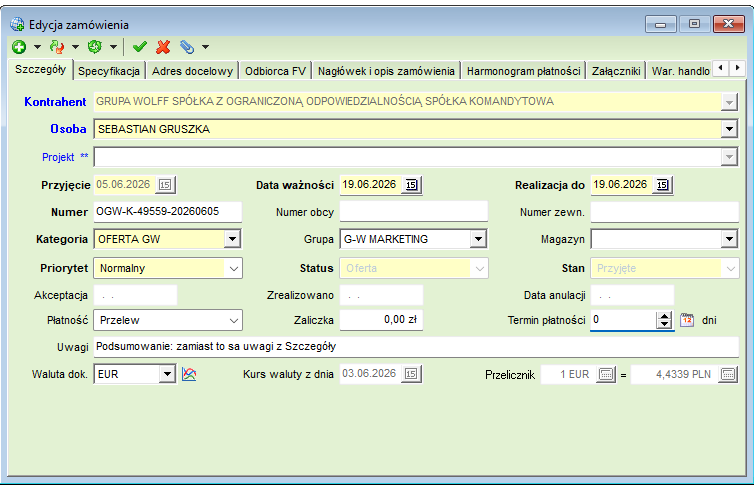Open calendar icon next to Kurs waluty date

click(x=411, y=373)
